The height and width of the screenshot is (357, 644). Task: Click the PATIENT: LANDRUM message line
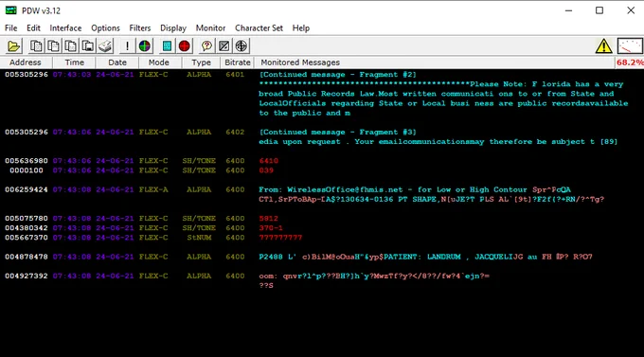pyautogui.click(x=425, y=257)
